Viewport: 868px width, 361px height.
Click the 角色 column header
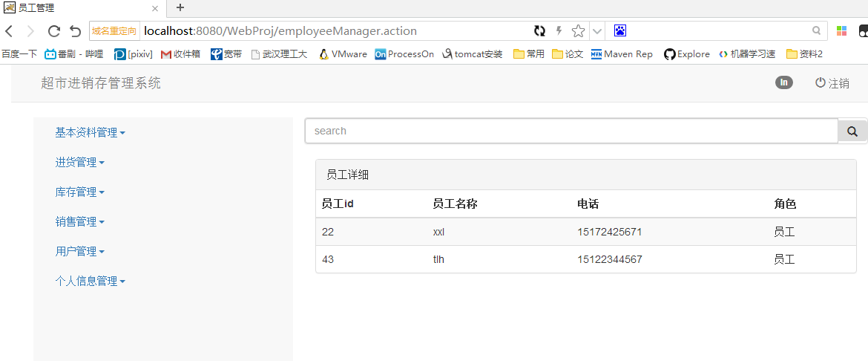tap(785, 204)
